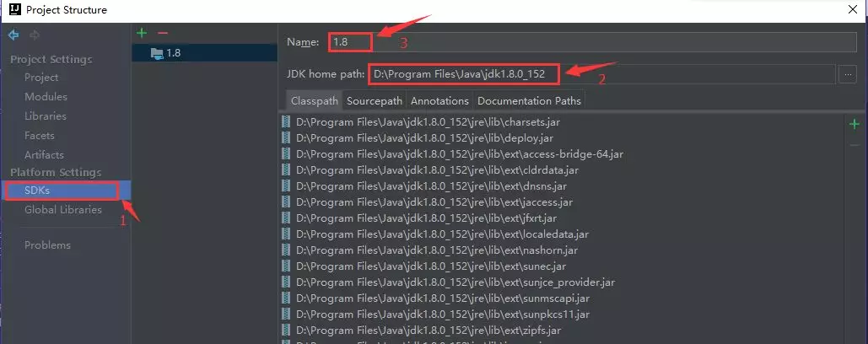Select the nashorn.jar classpath entry
The width and height of the screenshot is (868, 344).
pyautogui.click(x=561, y=250)
